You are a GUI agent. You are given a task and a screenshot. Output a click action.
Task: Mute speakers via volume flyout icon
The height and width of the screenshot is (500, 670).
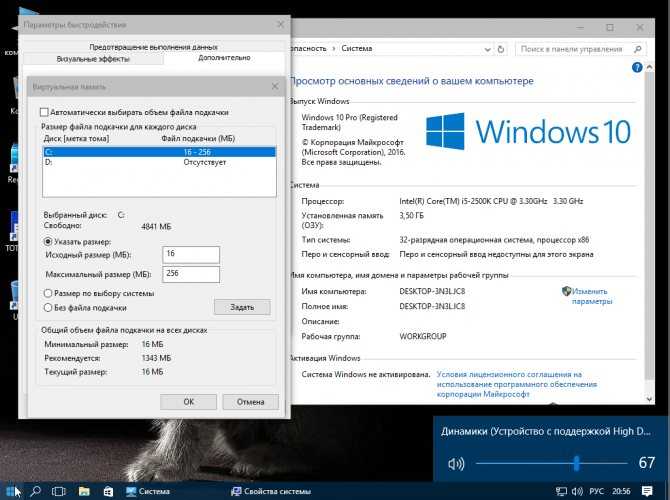456,464
